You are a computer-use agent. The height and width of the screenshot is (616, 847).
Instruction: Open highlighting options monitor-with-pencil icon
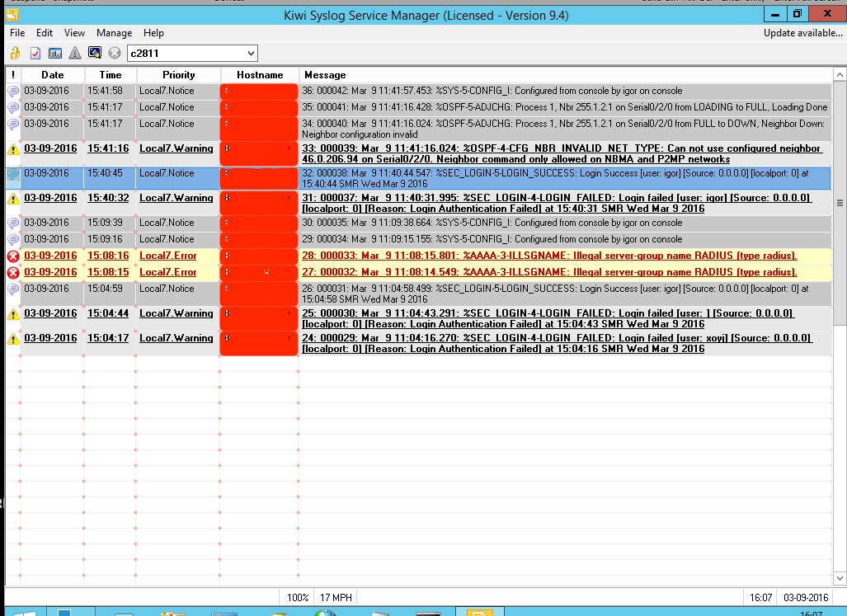point(95,53)
